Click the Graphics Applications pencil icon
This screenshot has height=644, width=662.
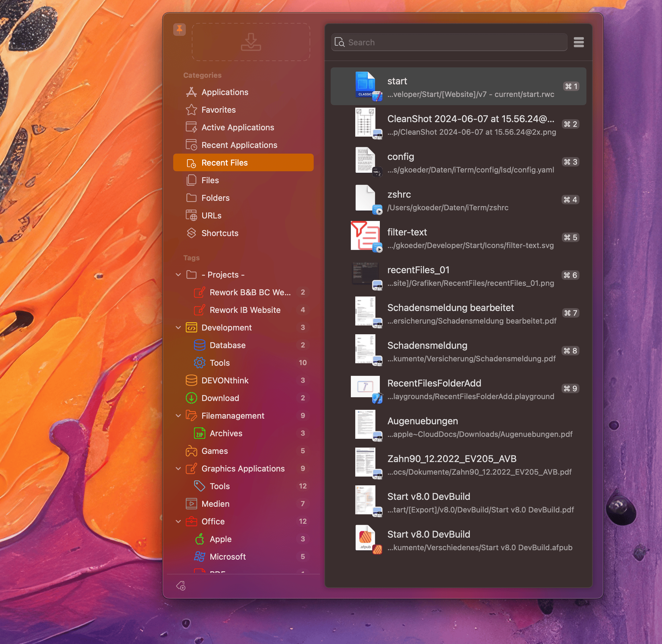pyautogui.click(x=191, y=468)
